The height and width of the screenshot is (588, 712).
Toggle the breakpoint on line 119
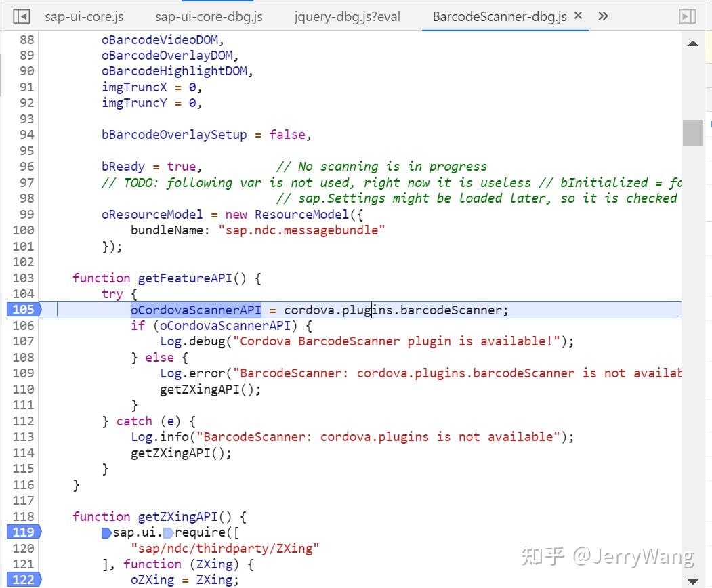[24, 532]
